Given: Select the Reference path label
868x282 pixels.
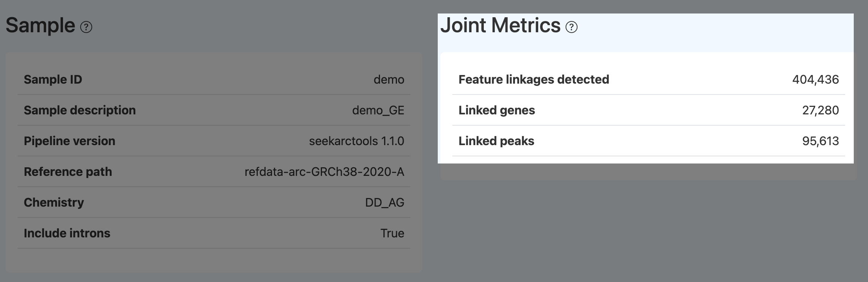Looking at the screenshot, I should 68,172.
